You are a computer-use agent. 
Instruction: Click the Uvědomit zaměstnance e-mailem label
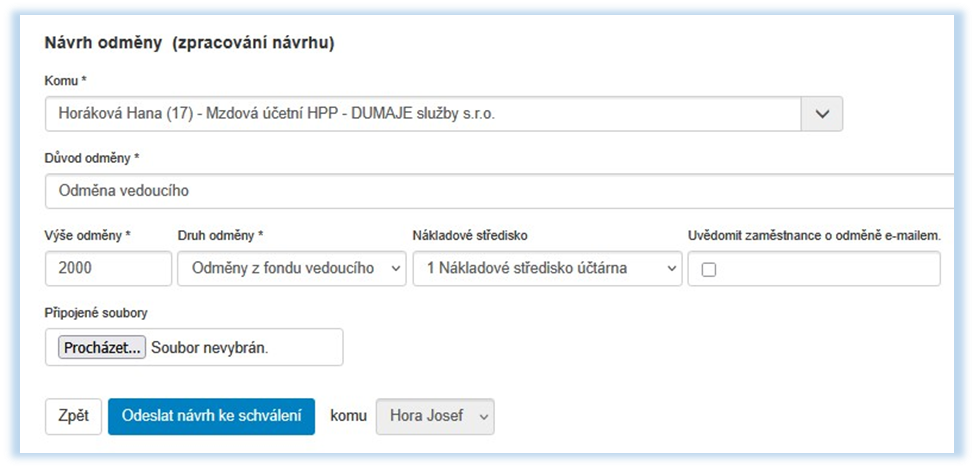point(814,235)
